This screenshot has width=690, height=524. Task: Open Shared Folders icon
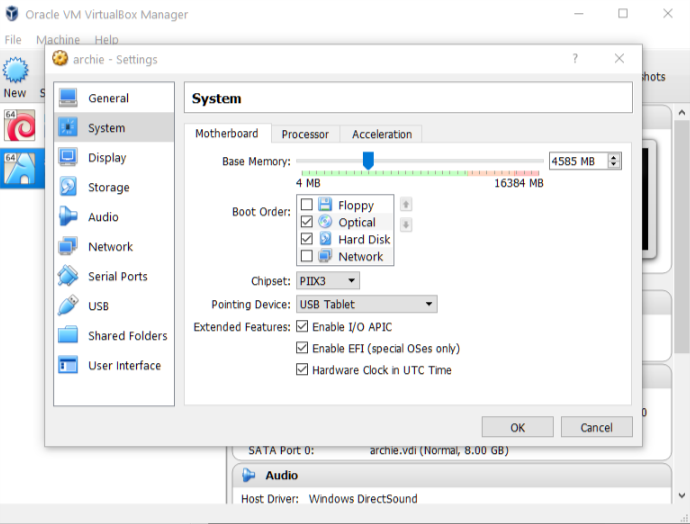[x=68, y=335]
